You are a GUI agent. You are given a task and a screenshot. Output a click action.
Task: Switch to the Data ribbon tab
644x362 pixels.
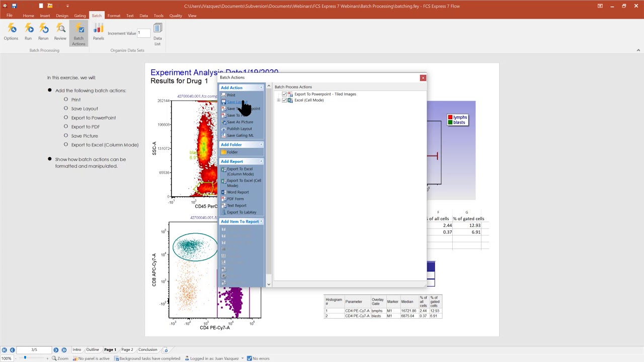pos(144,16)
